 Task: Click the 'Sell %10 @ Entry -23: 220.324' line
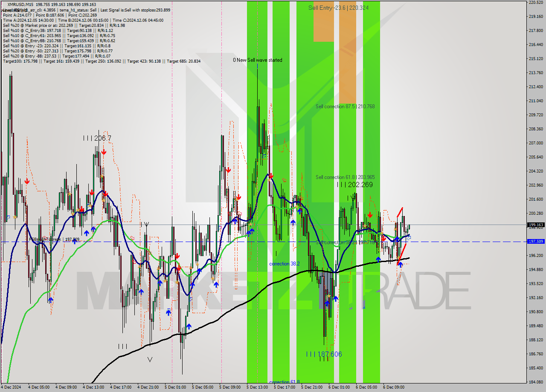click(x=57, y=46)
